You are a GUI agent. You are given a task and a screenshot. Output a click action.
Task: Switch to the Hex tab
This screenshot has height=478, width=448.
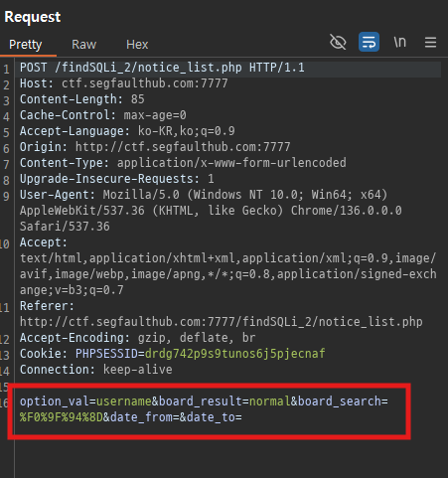(137, 45)
